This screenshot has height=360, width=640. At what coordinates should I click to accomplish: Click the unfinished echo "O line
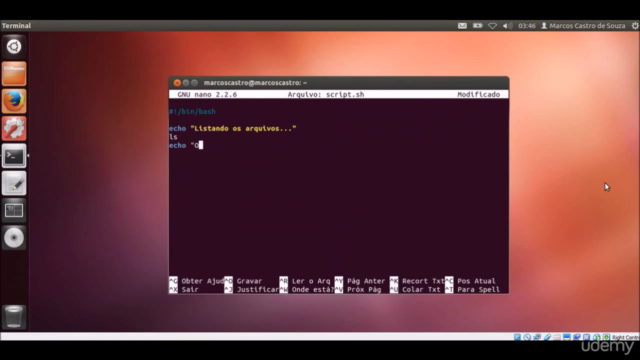(x=186, y=146)
